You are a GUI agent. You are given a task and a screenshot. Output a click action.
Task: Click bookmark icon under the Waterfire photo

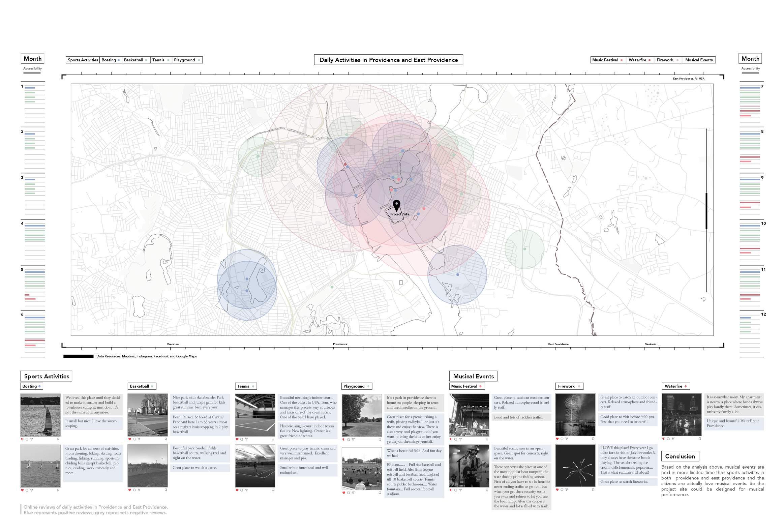pos(700,439)
